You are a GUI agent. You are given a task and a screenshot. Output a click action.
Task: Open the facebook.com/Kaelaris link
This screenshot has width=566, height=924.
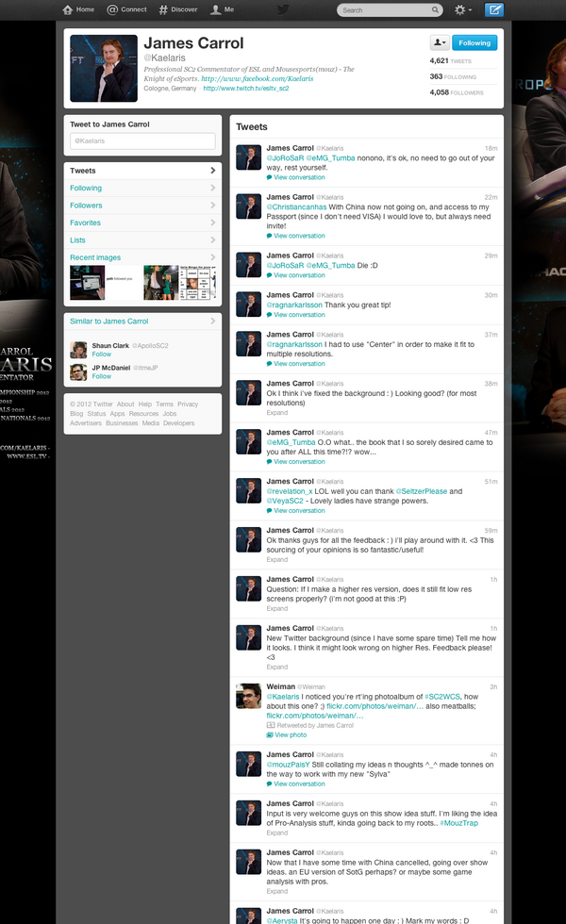[257, 78]
